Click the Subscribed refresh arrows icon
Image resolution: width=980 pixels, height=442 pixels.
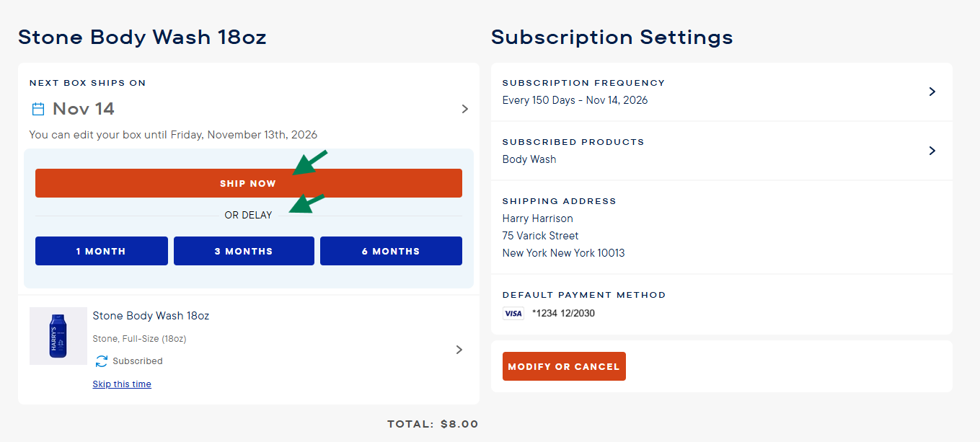point(102,361)
